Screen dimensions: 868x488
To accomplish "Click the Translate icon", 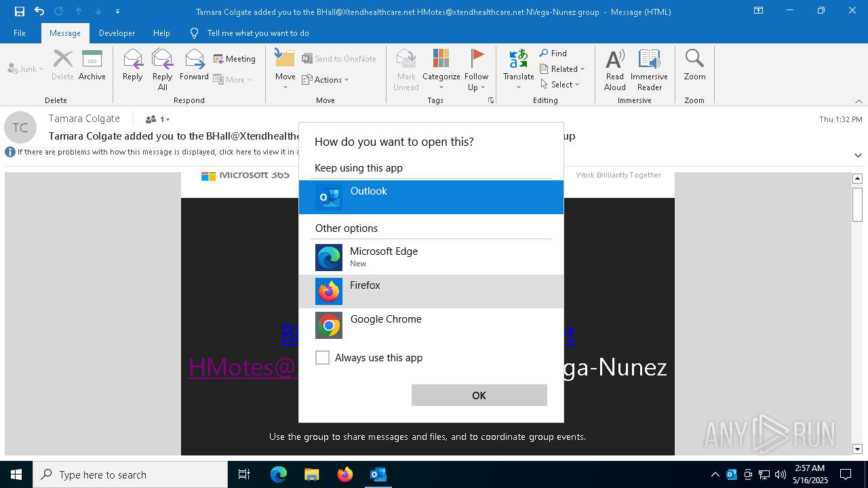I will [x=518, y=69].
